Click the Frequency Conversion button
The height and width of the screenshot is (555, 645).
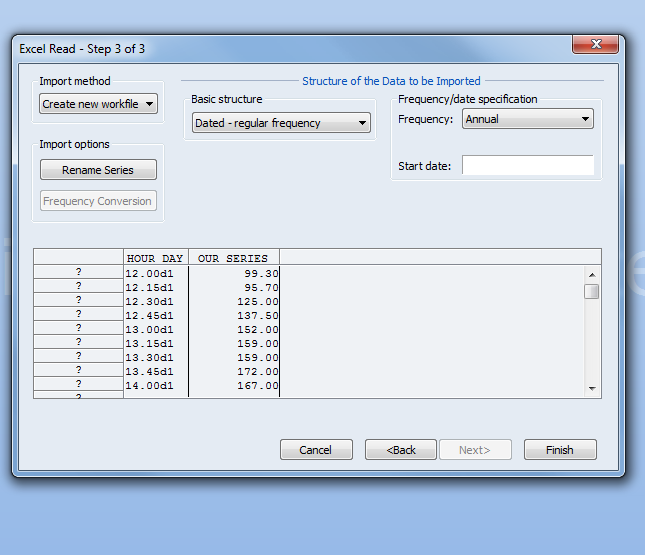click(x=98, y=201)
